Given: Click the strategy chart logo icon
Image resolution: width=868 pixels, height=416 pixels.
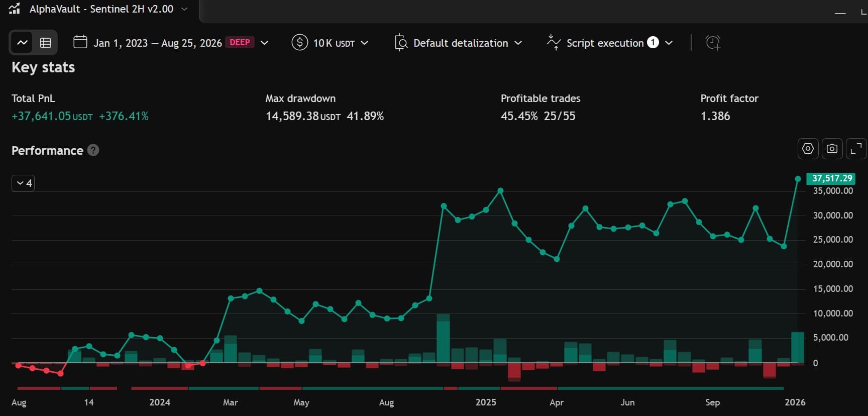Looking at the screenshot, I should click(14, 9).
